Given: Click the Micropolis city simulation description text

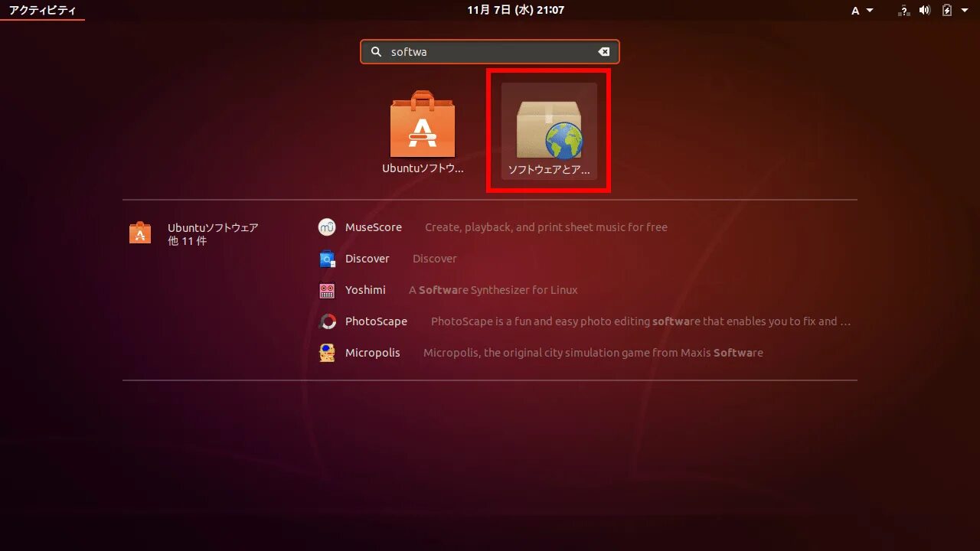Looking at the screenshot, I should pyautogui.click(x=593, y=353).
